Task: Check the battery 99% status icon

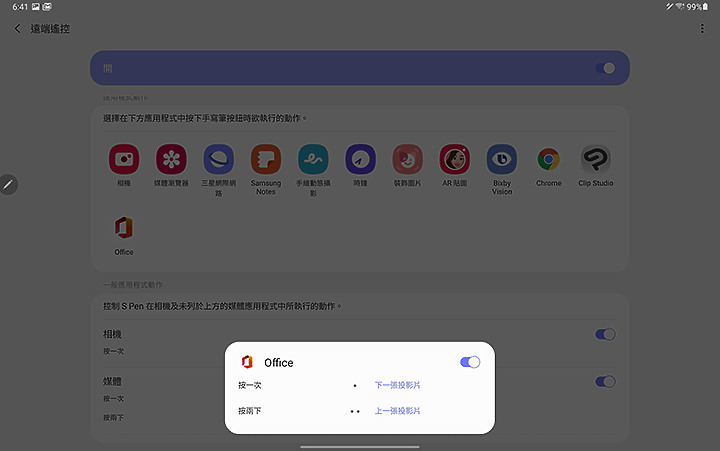Action: coord(697,6)
